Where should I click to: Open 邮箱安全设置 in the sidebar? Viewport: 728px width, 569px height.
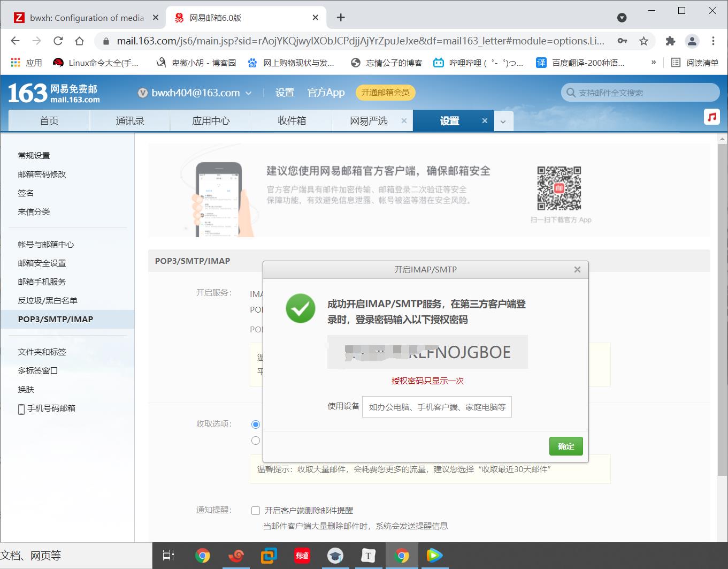point(42,263)
